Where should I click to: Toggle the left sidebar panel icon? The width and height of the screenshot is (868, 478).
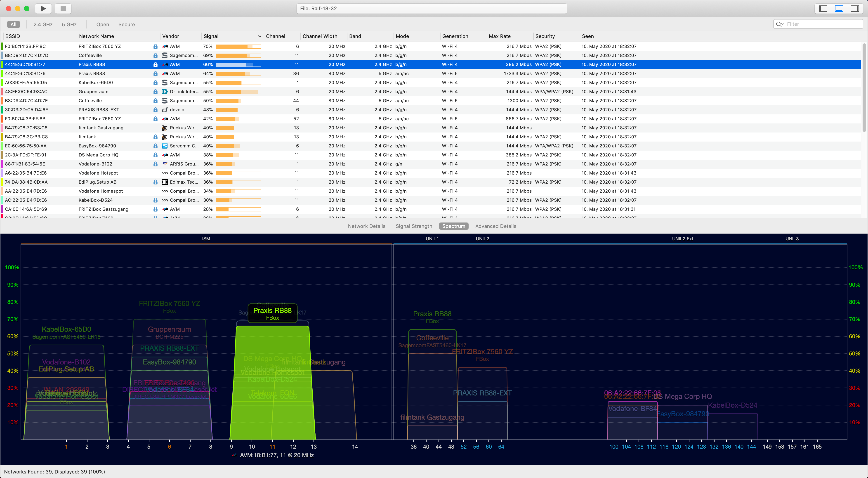pyautogui.click(x=823, y=8)
